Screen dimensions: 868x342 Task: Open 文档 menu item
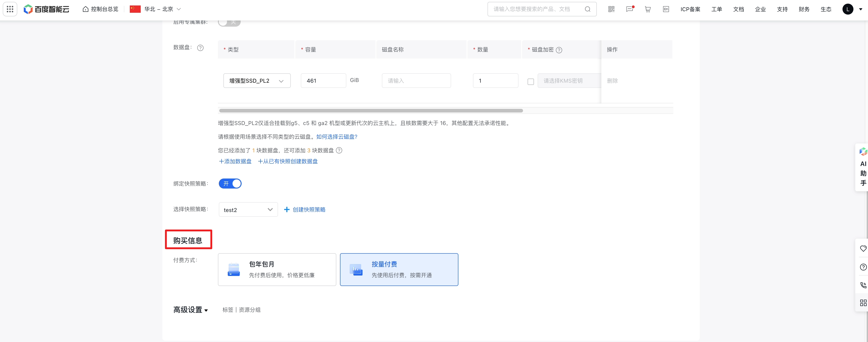click(738, 9)
